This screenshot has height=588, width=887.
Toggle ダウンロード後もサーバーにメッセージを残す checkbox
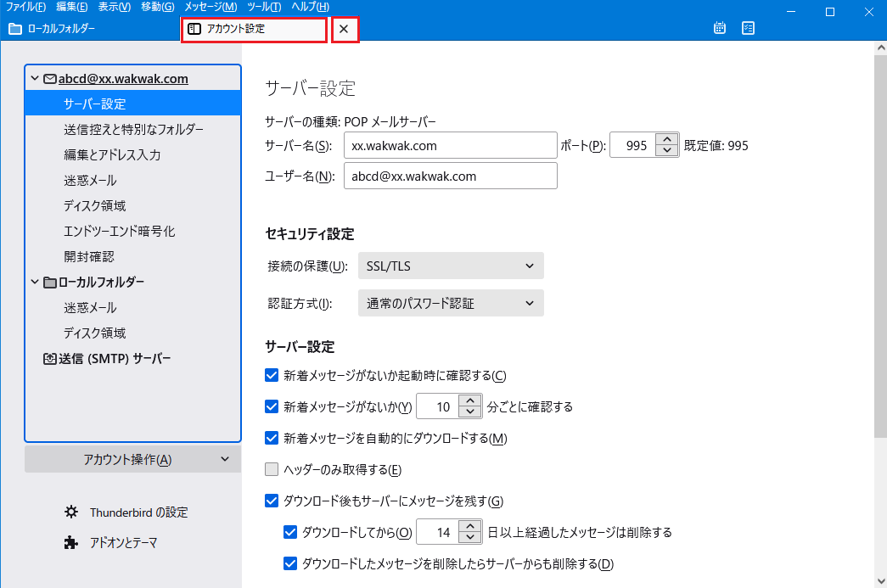tap(272, 501)
